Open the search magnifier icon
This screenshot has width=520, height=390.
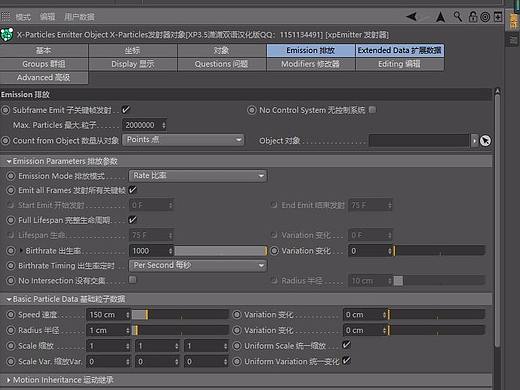pos(458,16)
